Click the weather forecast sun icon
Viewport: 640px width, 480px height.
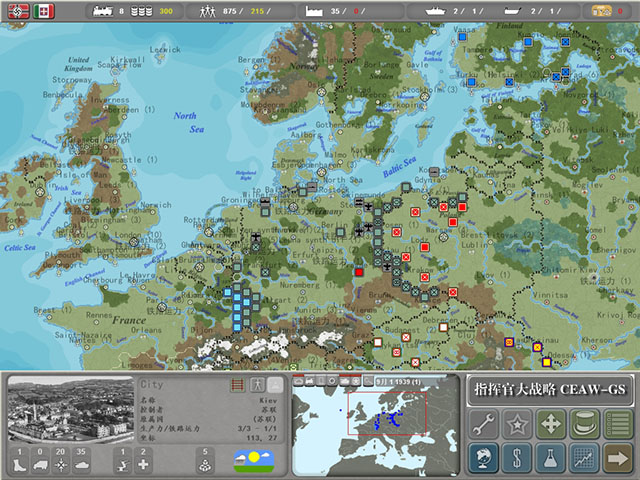254,459
